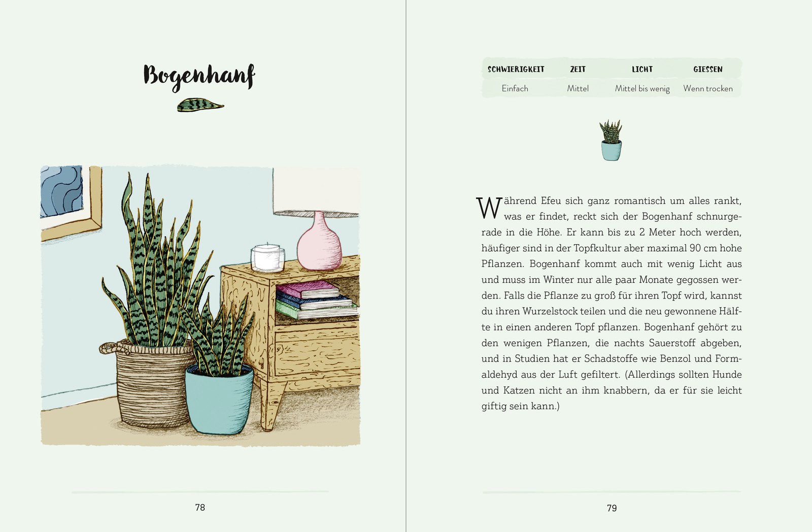The width and height of the screenshot is (812, 532).
Task: Click the GIESSEN column header
Action: (707, 70)
